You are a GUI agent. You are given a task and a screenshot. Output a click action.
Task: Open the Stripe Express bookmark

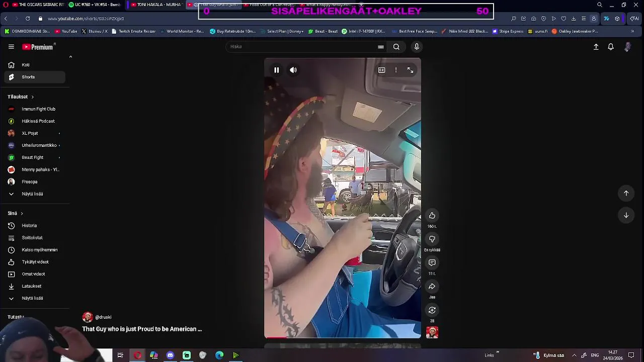click(x=508, y=31)
